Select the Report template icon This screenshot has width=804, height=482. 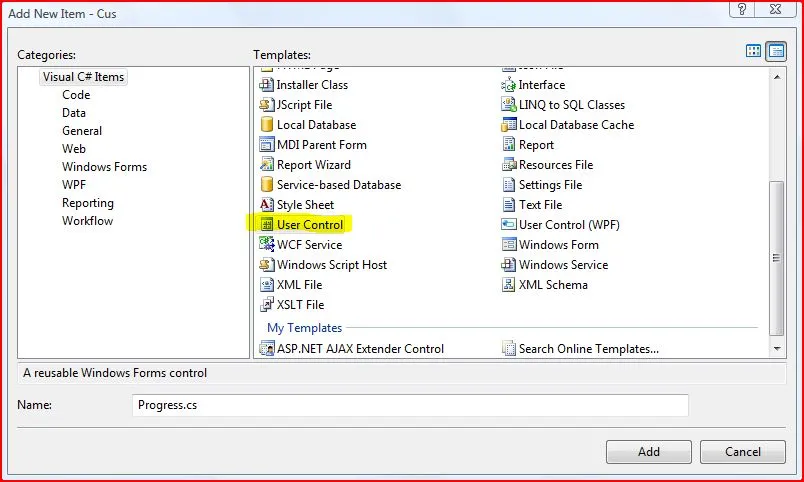click(508, 145)
